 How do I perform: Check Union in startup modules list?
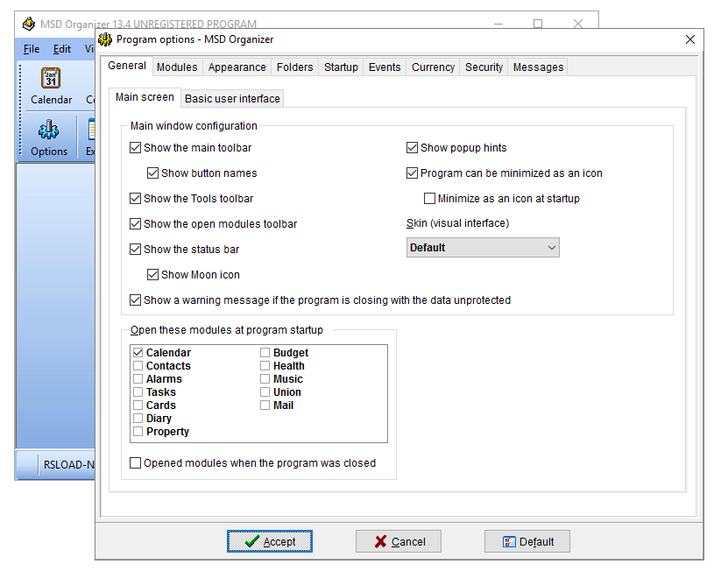point(265,391)
